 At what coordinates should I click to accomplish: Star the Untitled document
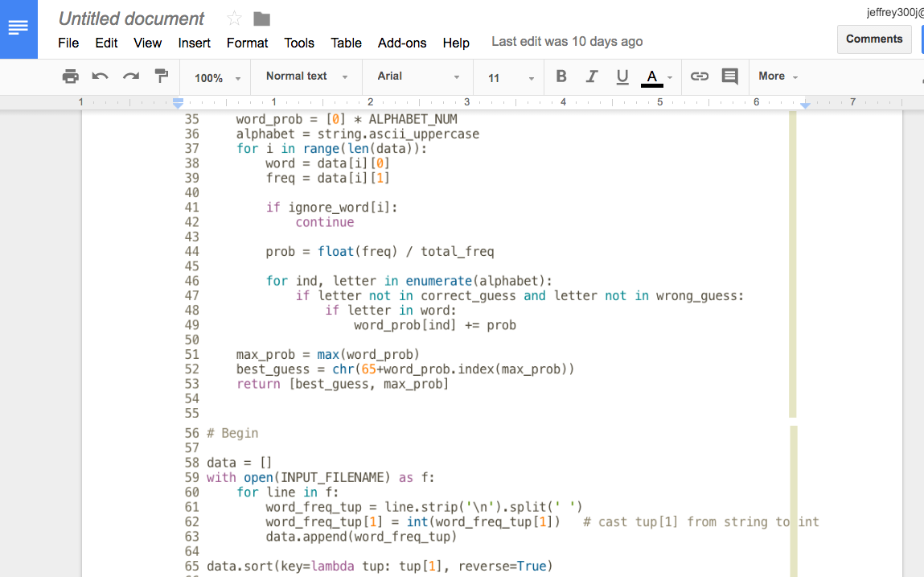(x=234, y=19)
